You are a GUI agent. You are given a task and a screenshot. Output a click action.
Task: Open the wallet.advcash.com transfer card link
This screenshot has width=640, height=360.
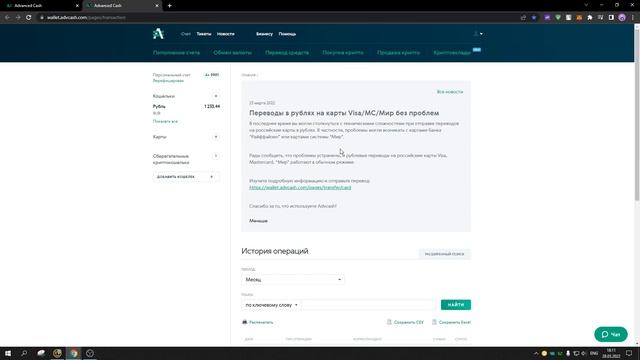[300, 187]
